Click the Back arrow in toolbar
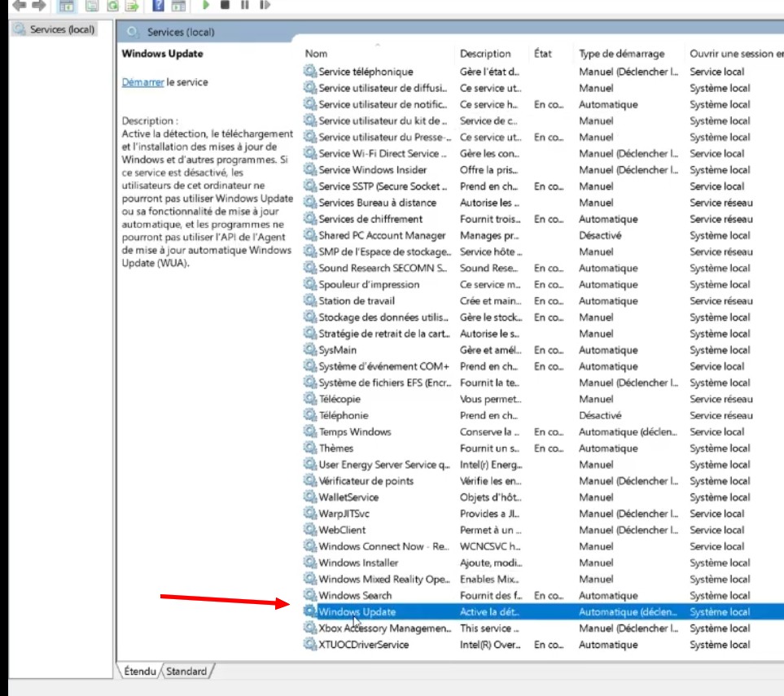784x696 pixels. (19, 5)
